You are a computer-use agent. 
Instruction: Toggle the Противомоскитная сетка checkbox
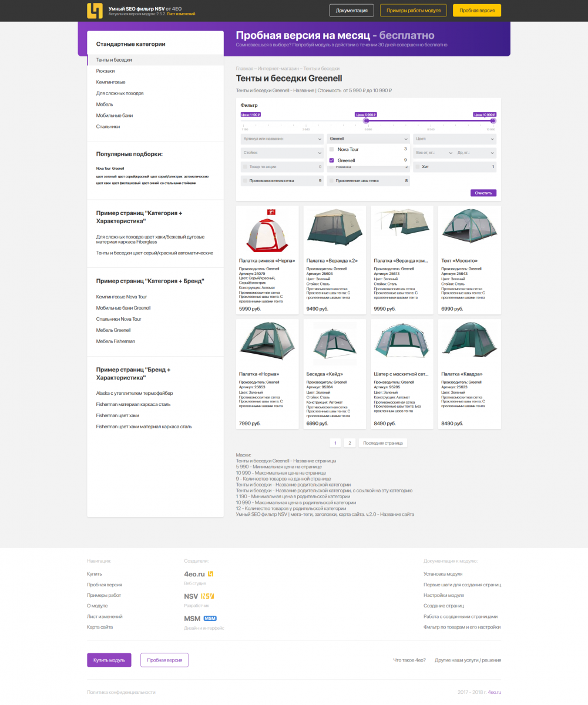coord(245,181)
